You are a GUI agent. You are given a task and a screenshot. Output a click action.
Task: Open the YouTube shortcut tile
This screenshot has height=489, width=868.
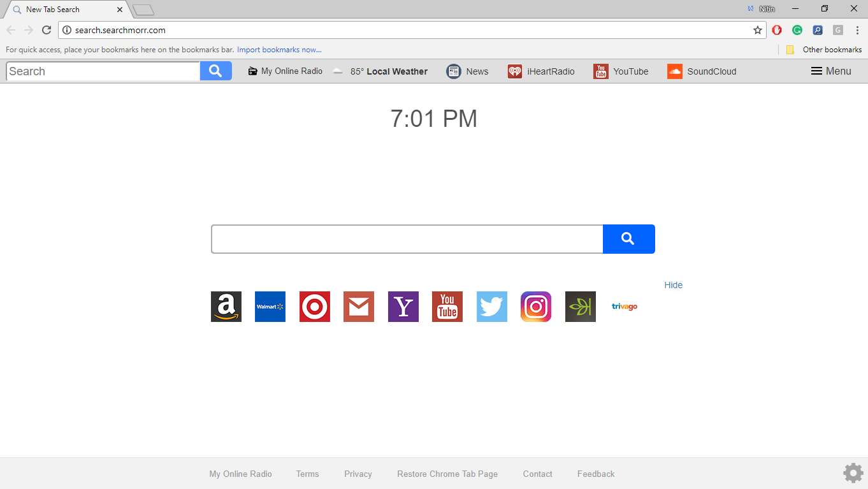tap(447, 307)
